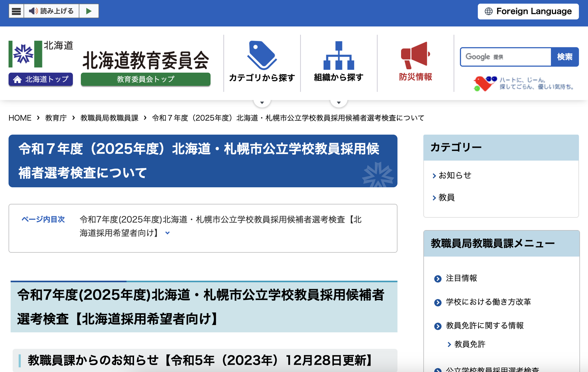Open お知らせ in カテゴリー sidebar

click(x=455, y=175)
